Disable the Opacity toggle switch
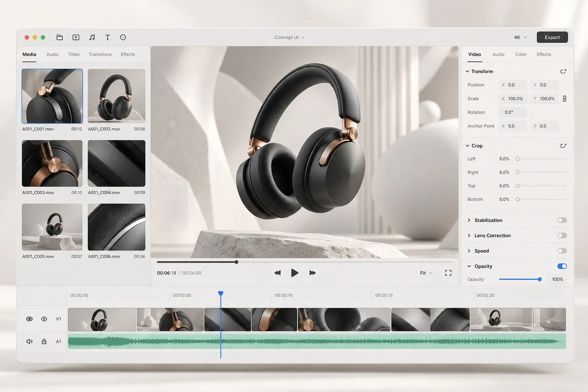 click(x=562, y=266)
